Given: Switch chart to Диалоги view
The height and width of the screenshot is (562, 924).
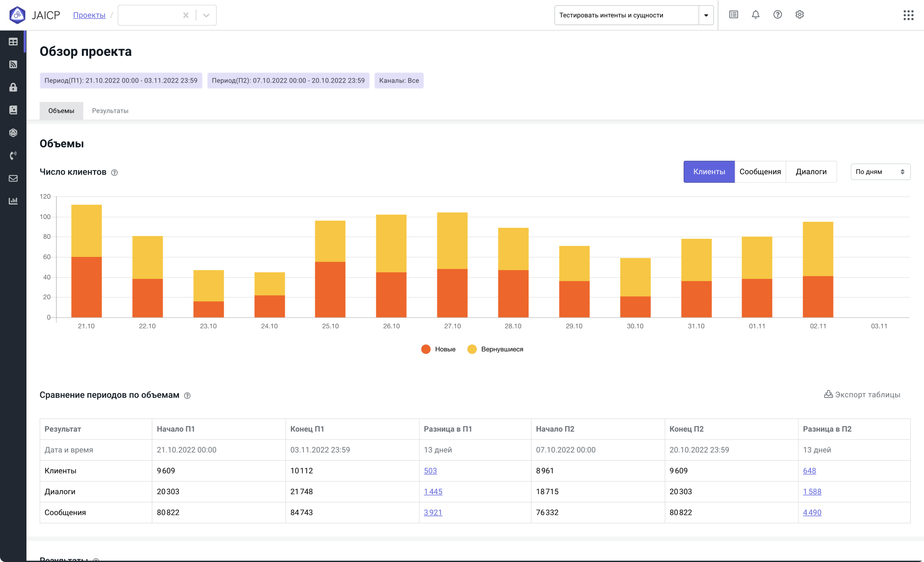Looking at the screenshot, I should coord(811,171).
